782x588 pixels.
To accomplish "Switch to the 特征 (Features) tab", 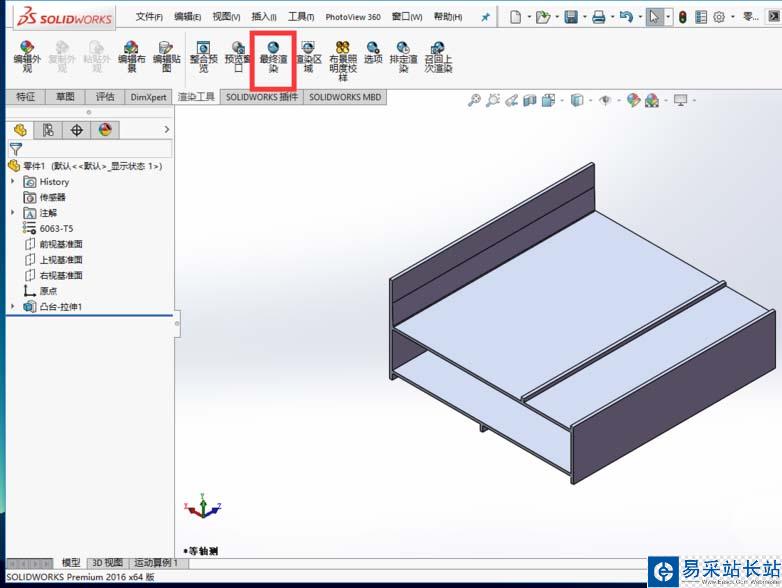I will [x=25, y=97].
